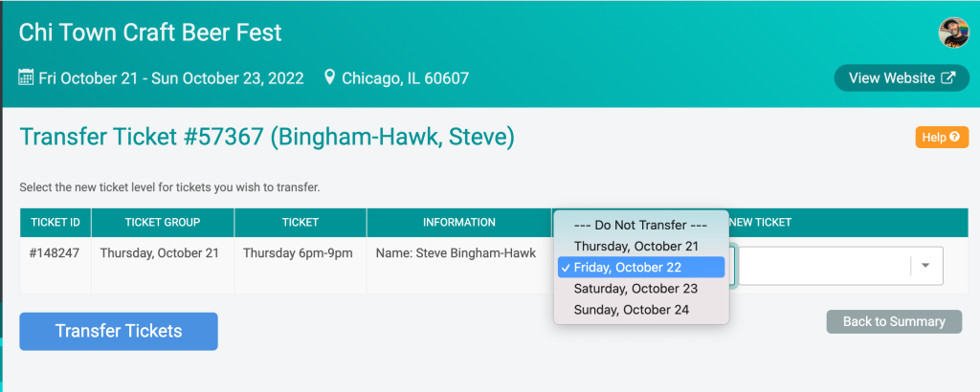
Task: Click the Transfer Tickets button
Action: pyautogui.click(x=119, y=331)
